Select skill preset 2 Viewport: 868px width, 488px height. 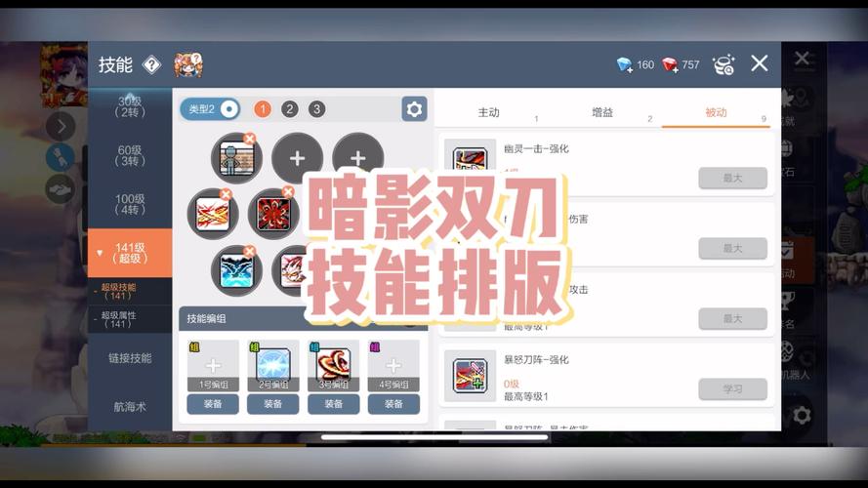[x=290, y=109]
